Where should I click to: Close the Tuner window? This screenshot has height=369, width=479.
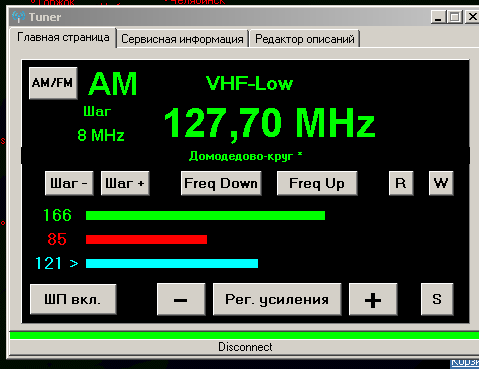click(472, 17)
